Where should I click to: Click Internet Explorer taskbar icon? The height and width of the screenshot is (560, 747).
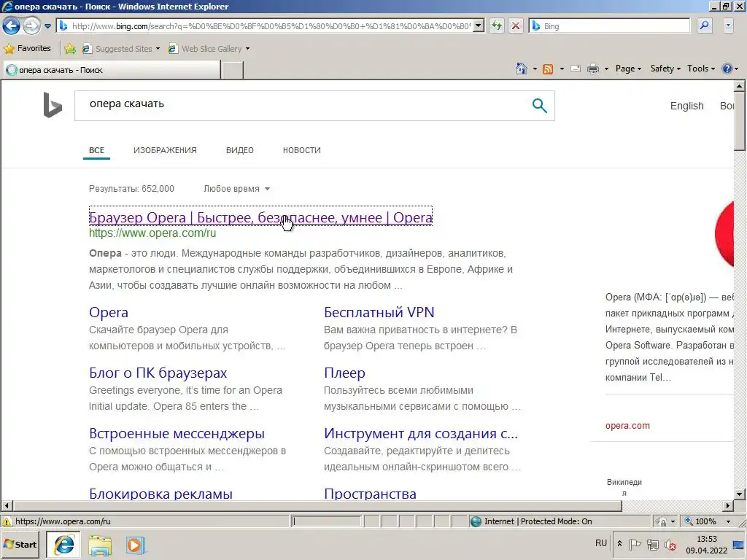click(64, 545)
